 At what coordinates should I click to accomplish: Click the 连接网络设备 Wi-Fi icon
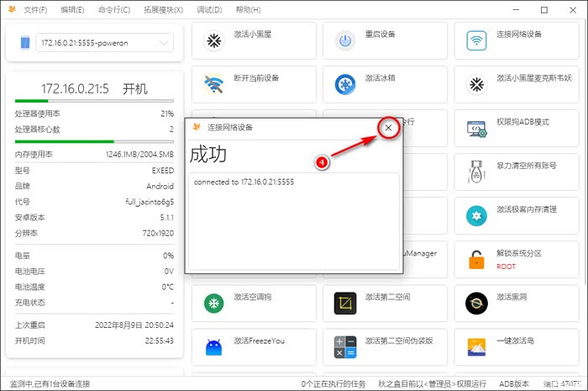point(476,40)
